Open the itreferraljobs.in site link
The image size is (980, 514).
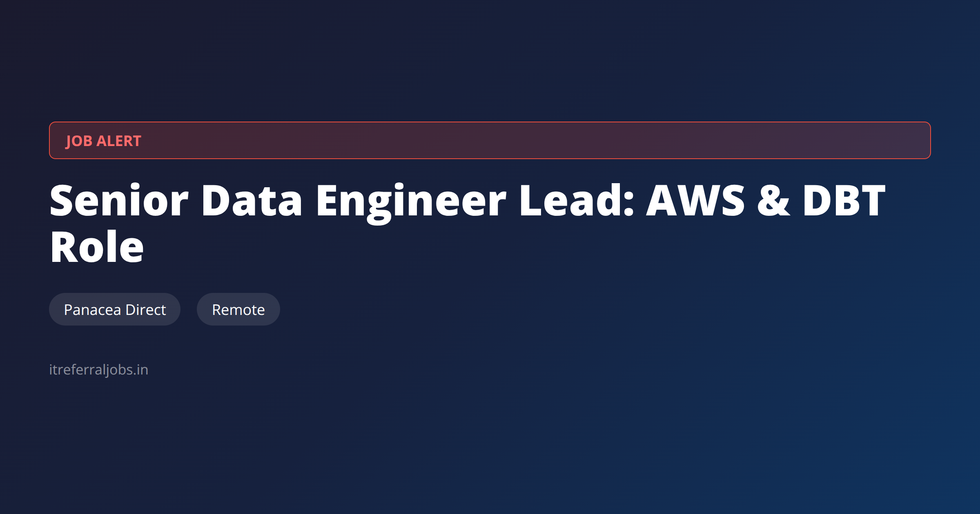98,370
